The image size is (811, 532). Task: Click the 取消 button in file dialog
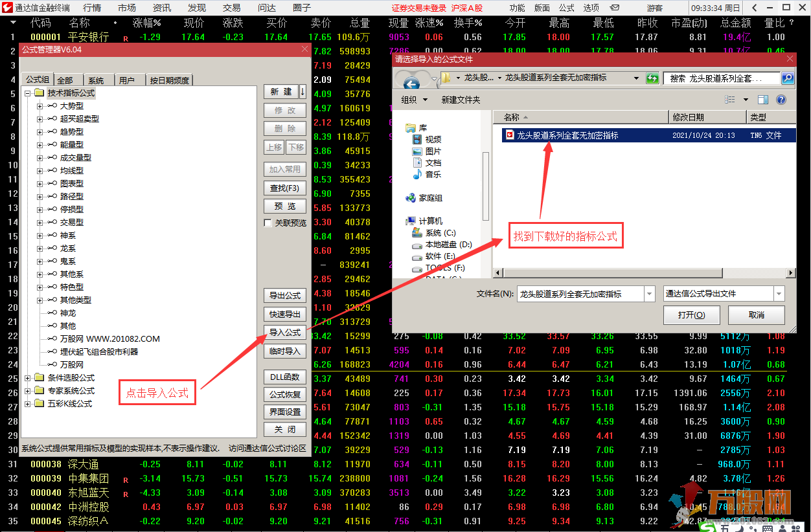pyautogui.click(x=756, y=315)
